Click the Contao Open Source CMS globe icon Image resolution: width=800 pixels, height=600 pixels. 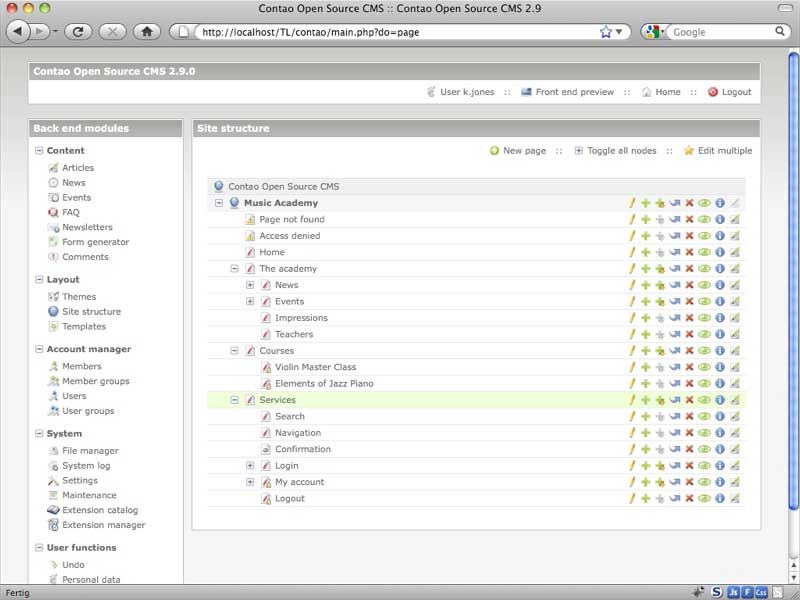(x=219, y=186)
